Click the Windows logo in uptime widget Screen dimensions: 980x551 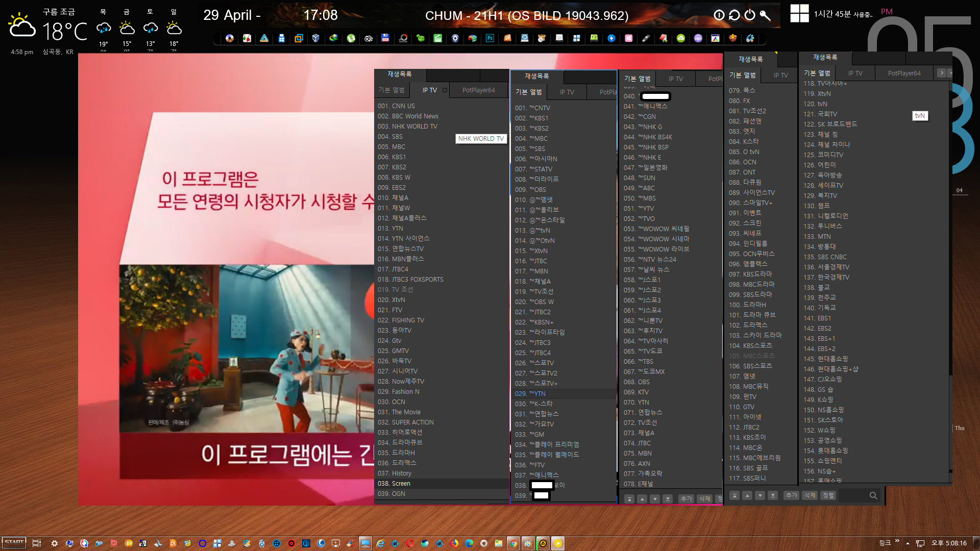(799, 13)
